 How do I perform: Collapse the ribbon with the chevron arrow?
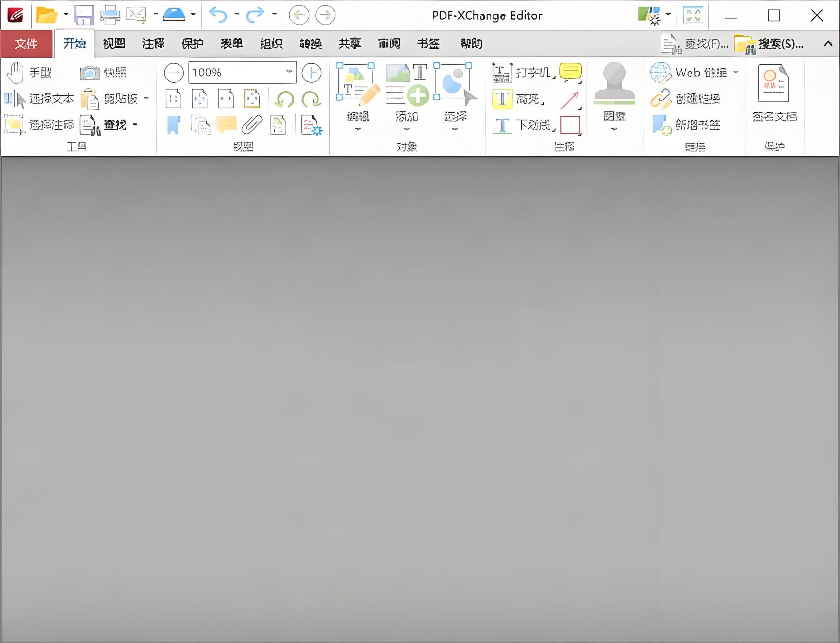click(828, 44)
